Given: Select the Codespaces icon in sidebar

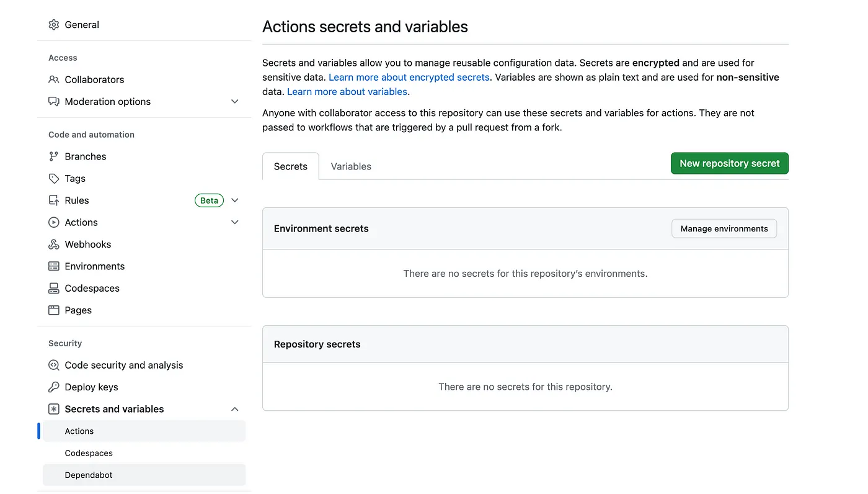Looking at the screenshot, I should click(x=55, y=288).
